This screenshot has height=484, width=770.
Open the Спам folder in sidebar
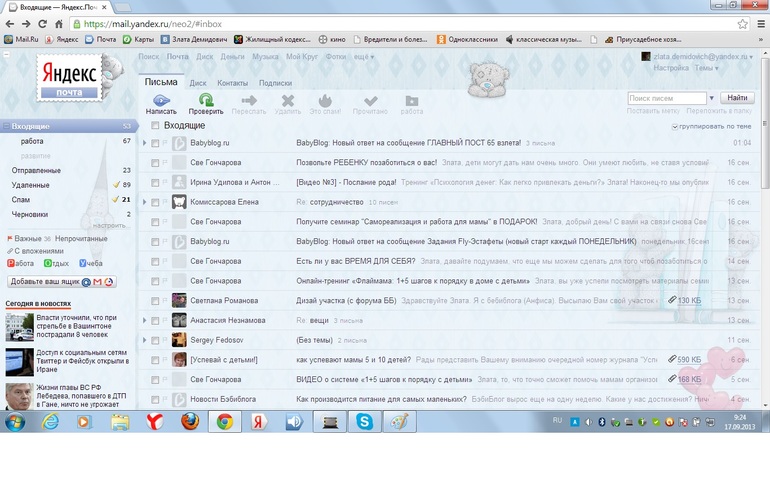[x=20, y=199]
